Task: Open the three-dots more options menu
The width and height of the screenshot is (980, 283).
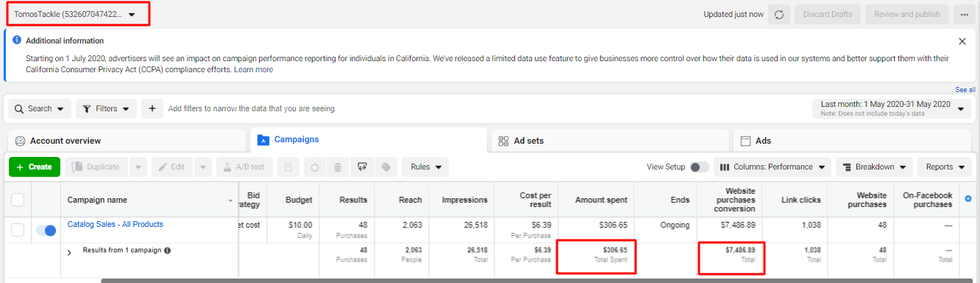Action: tap(965, 15)
